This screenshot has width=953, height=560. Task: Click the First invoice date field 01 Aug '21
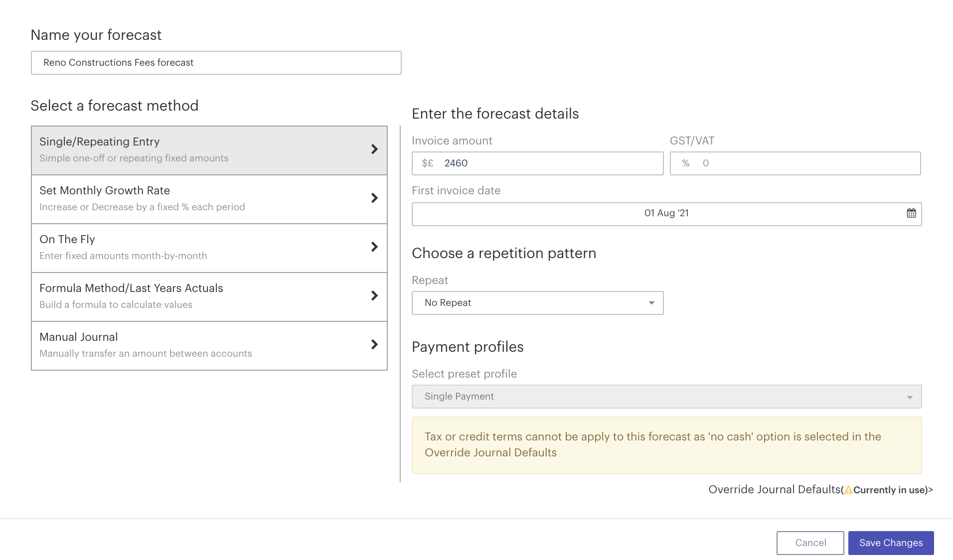(x=666, y=214)
